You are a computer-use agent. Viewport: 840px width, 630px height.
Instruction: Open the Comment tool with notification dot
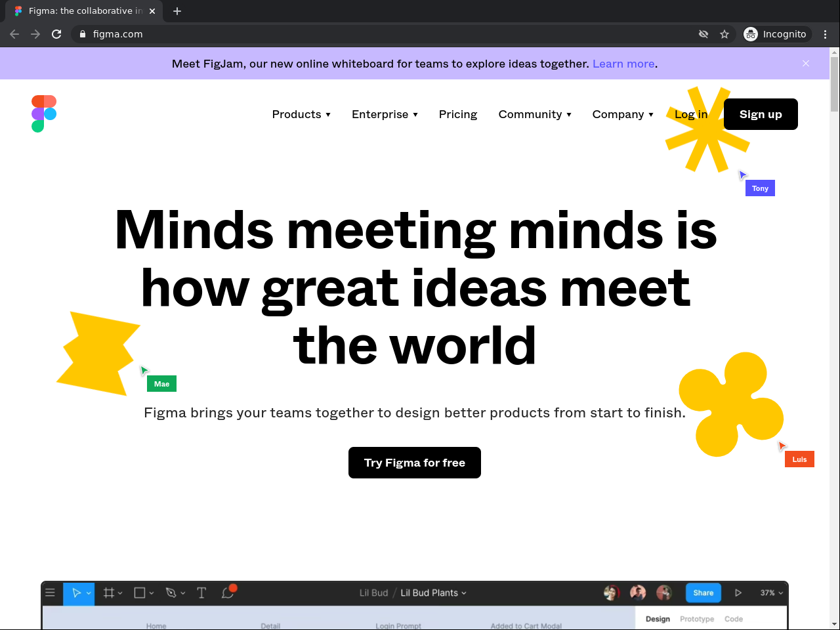click(228, 592)
